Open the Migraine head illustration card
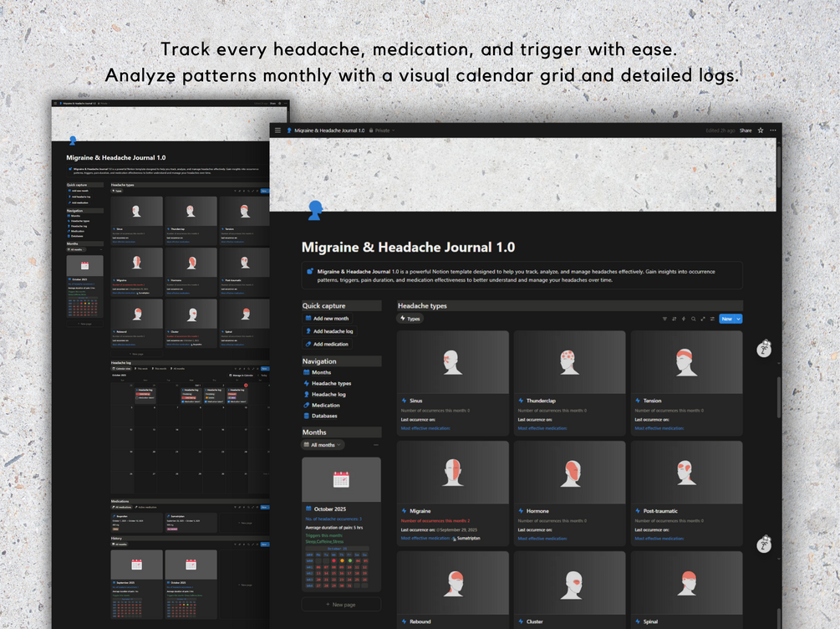The image size is (840, 629). click(453, 473)
